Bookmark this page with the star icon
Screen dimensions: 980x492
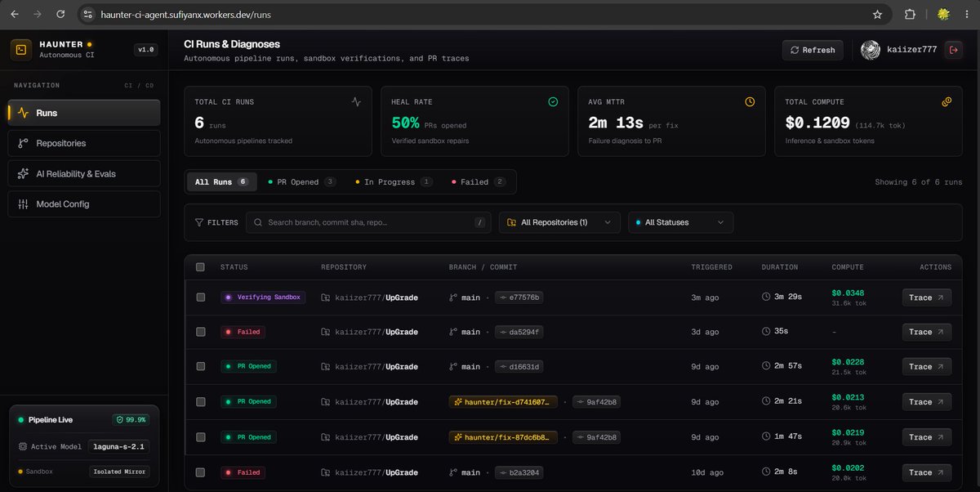click(877, 14)
